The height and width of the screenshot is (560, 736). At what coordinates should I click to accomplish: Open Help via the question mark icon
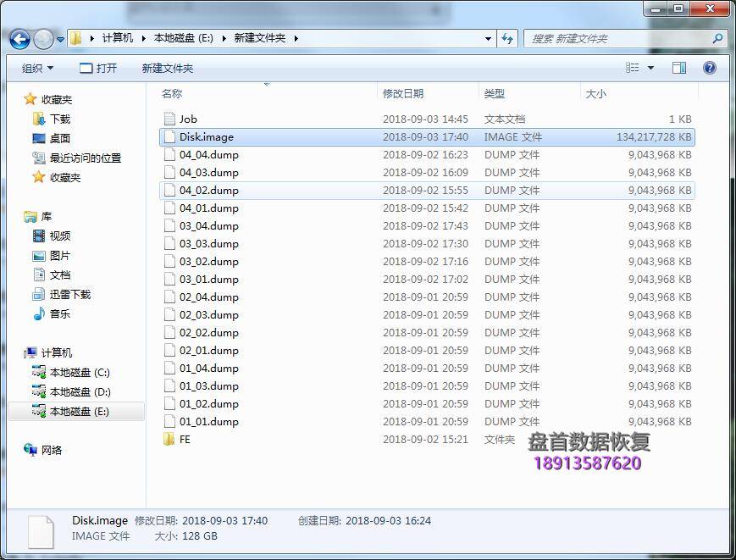pyautogui.click(x=708, y=67)
